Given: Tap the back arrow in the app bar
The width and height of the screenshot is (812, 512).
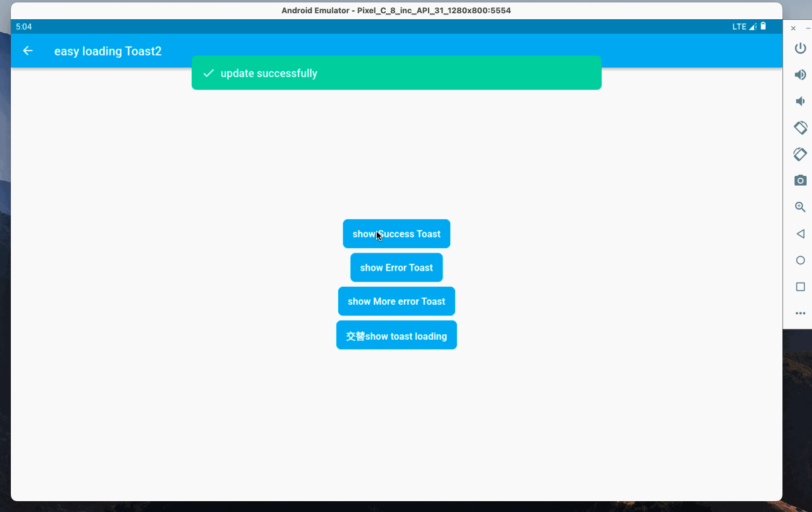Looking at the screenshot, I should [x=28, y=51].
